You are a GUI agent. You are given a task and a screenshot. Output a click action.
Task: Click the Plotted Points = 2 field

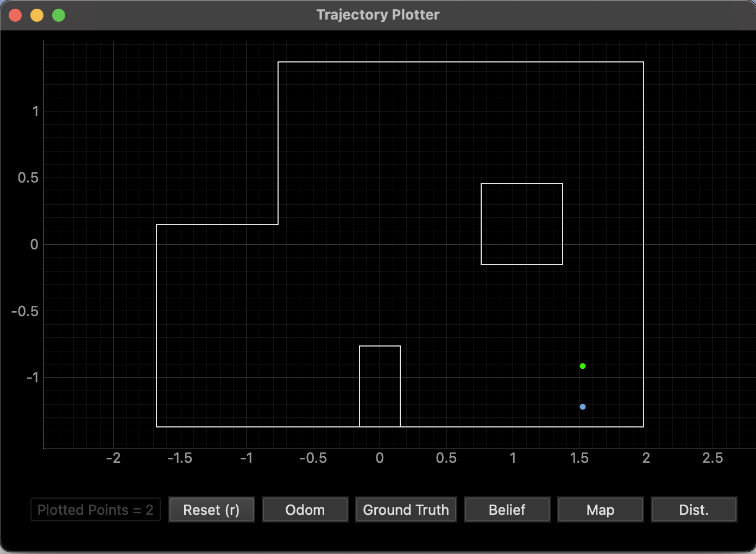click(x=96, y=510)
